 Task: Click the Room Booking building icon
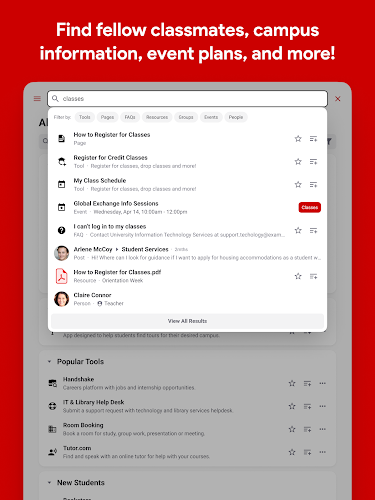pyautogui.click(x=53, y=429)
